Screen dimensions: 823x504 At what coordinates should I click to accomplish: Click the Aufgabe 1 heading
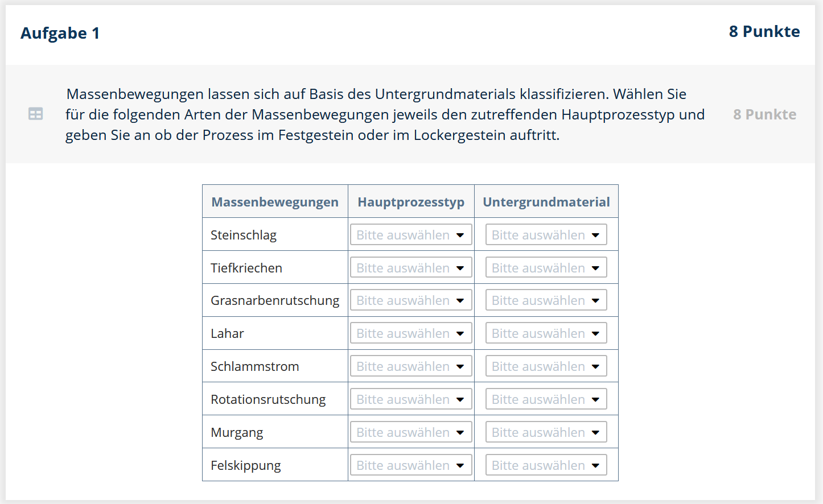(60, 33)
